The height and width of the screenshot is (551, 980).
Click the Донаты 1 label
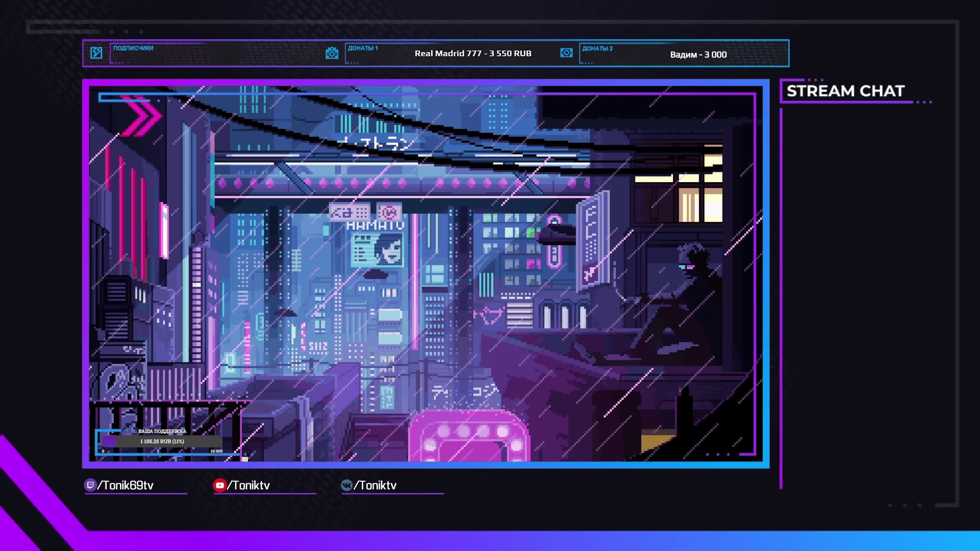tap(363, 48)
